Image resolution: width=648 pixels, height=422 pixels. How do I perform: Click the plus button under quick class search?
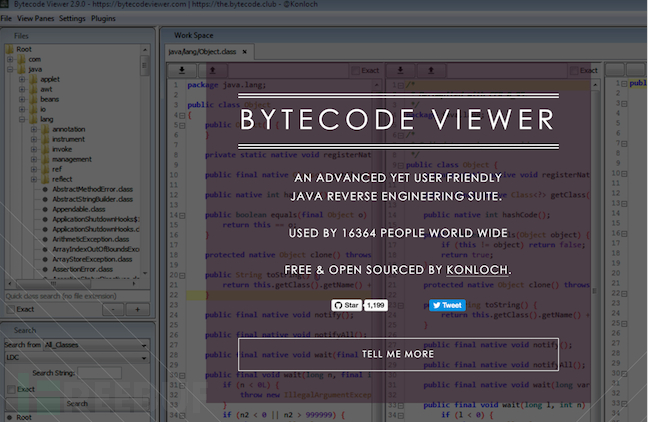pyautogui.click(x=138, y=310)
